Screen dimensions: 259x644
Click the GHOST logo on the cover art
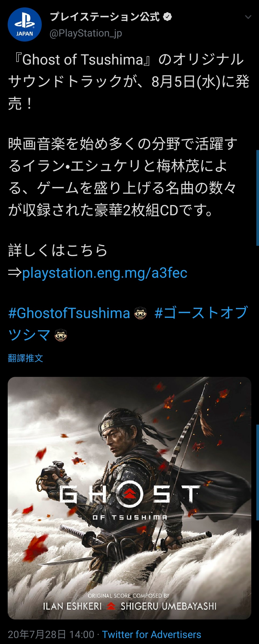click(130, 494)
